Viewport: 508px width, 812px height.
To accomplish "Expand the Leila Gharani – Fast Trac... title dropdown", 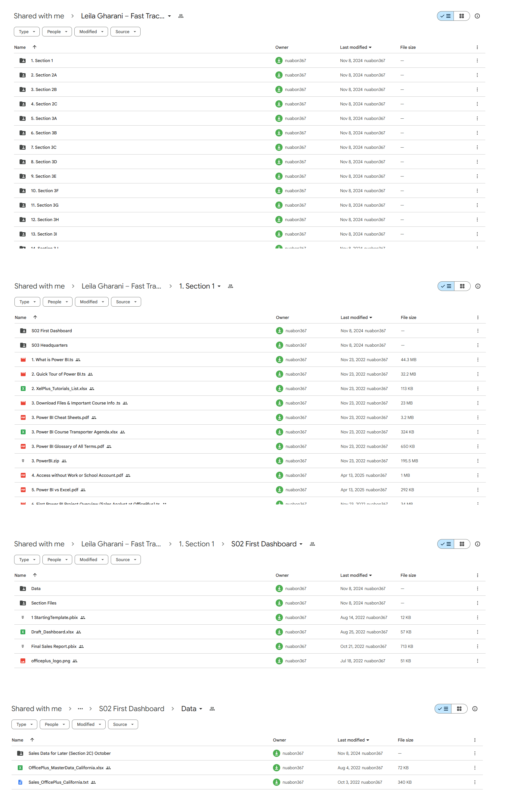I will 169,16.
